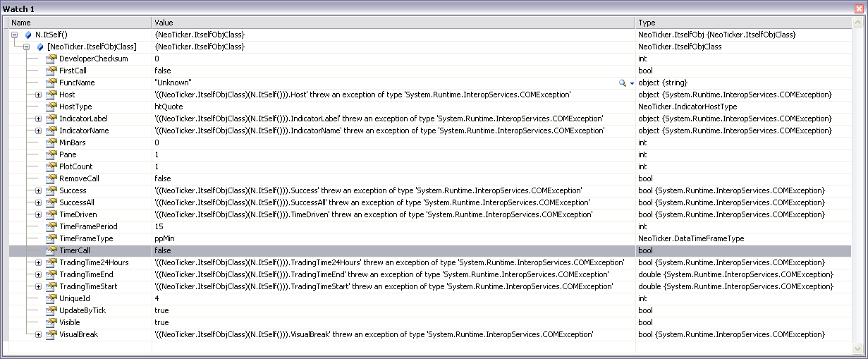Click the property icon next to PlotCount
The height and width of the screenshot is (359, 868).
51,166
